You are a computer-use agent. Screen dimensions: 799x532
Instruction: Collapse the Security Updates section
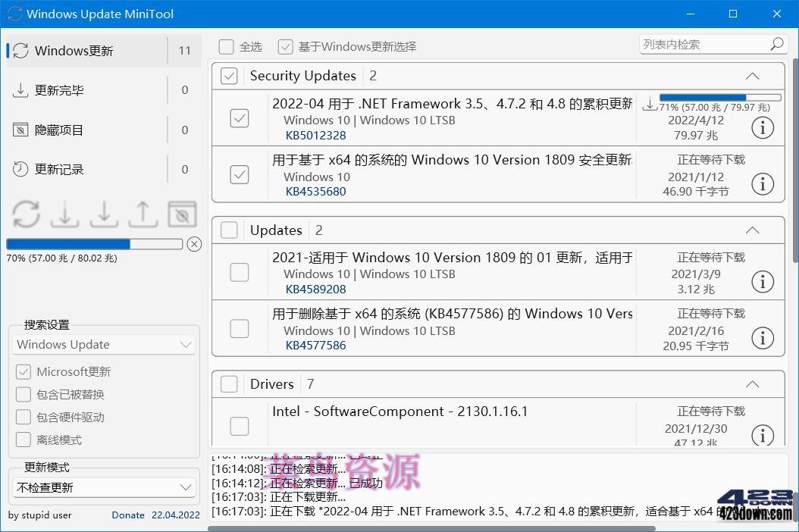click(x=752, y=76)
